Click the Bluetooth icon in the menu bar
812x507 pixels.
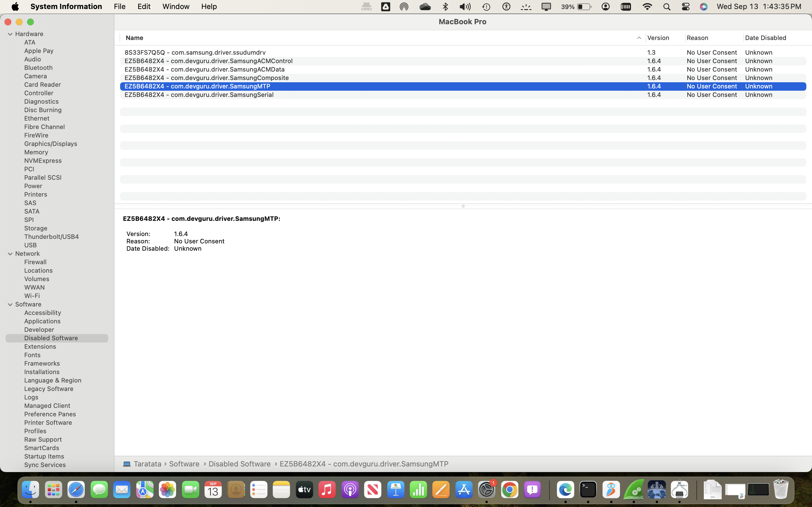click(445, 6)
